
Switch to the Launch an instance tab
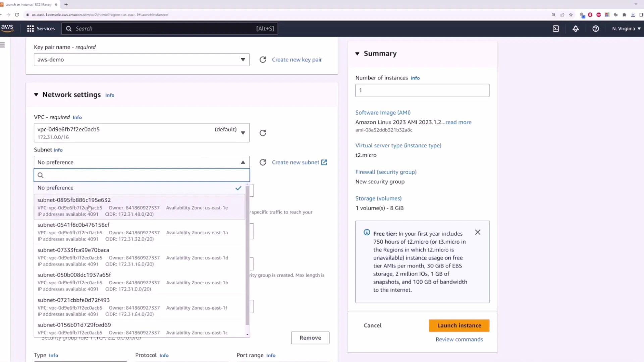(x=29, y=4)
